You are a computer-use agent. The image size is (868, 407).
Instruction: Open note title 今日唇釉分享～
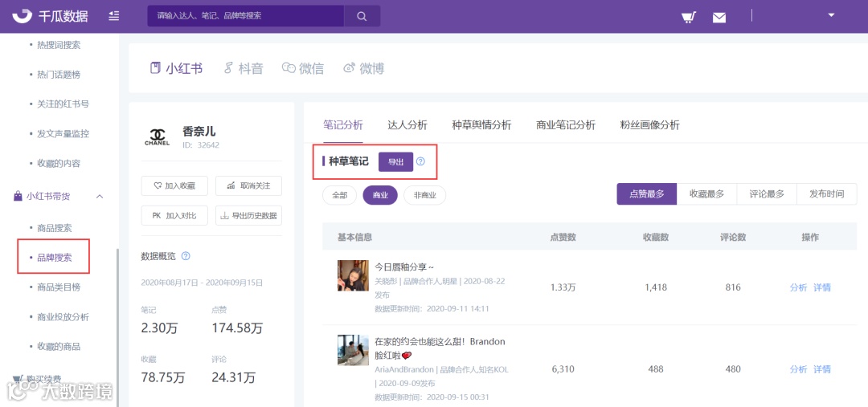pyautogui.click(x=404, y=267)
